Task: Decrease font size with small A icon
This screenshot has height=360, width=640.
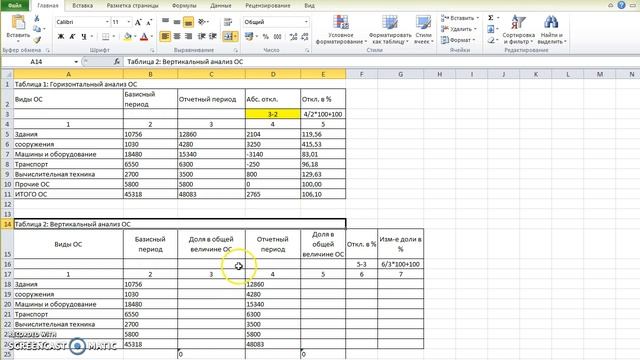Action: pos(149,22)
